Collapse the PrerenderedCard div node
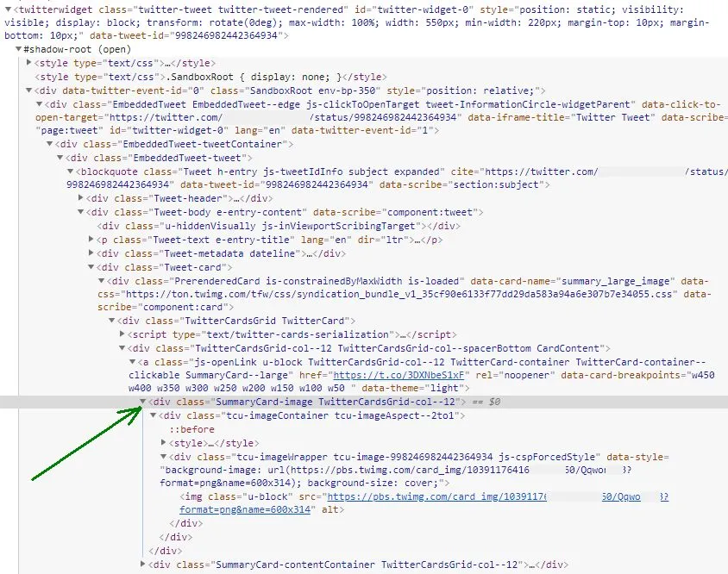728x574 pixels. (x=101, y=281)
